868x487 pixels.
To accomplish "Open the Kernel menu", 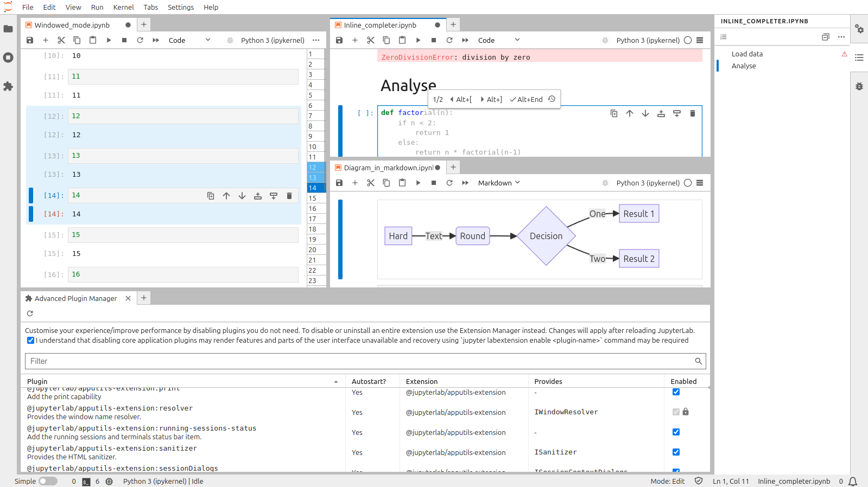I will [123, 7].
